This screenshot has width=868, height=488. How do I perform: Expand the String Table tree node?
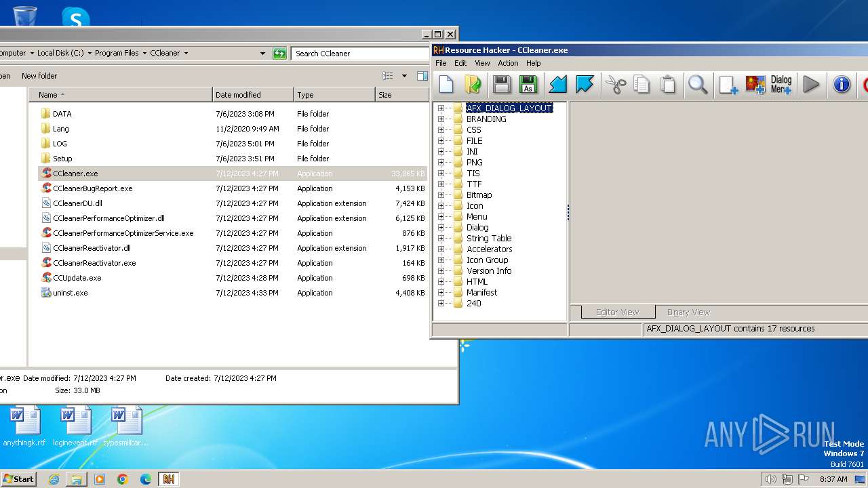(x=441, y=238)
